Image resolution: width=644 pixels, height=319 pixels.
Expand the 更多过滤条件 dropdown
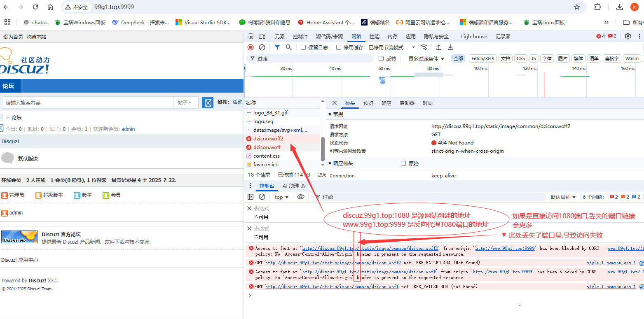(x=426, y=58)
